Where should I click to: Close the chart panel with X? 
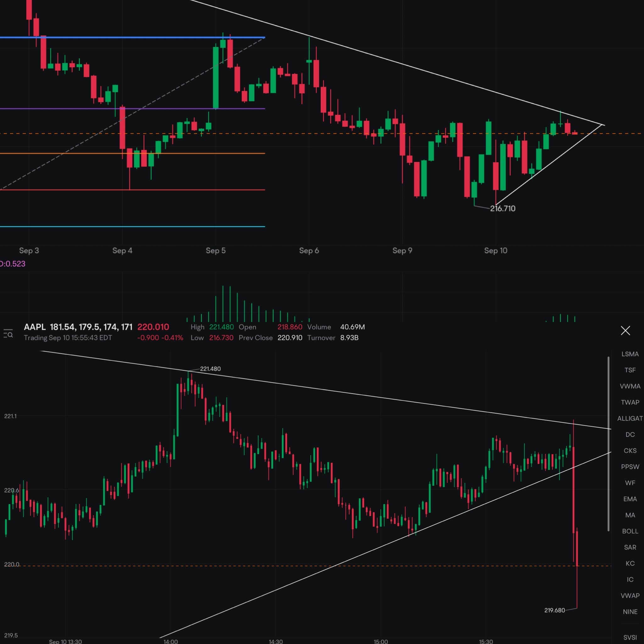click(x=625, y=331)
